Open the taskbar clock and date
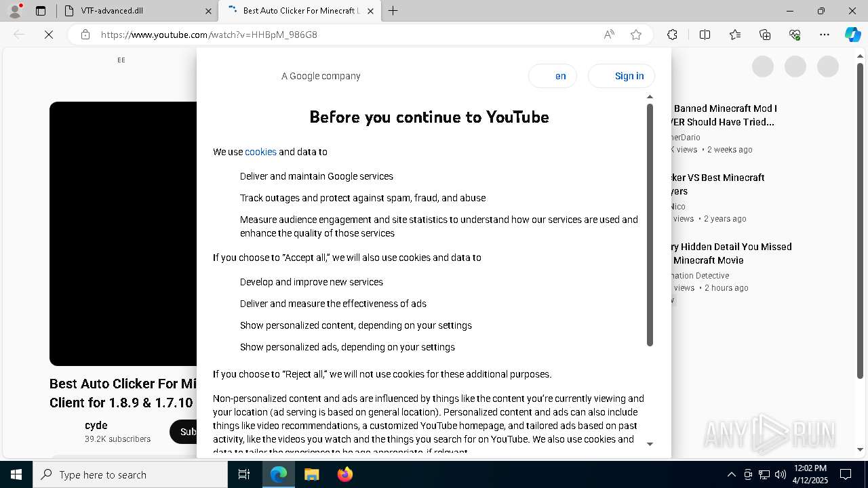868x488 pixels. pyautogui.click(x=810, y=474)
